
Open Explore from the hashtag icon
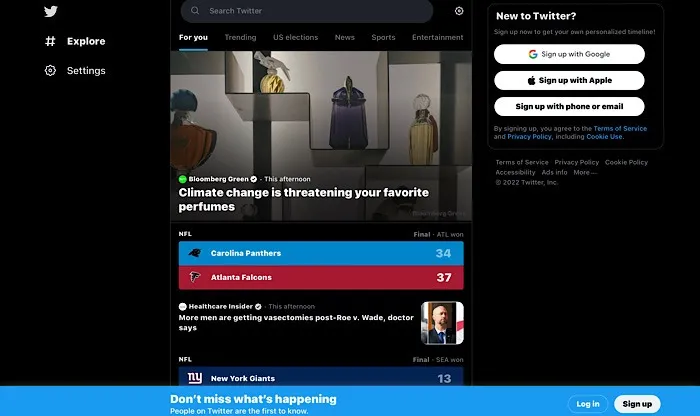pyautogui.click(x=50, y=41)
